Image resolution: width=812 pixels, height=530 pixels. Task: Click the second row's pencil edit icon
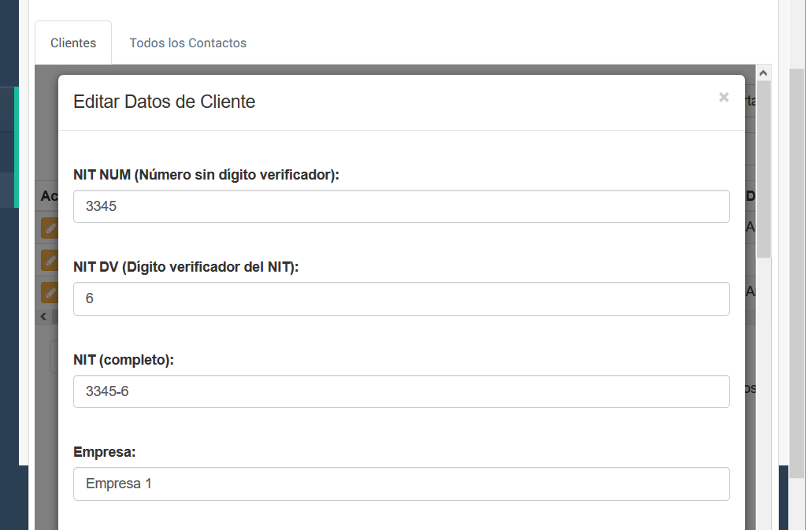point(49,260)
